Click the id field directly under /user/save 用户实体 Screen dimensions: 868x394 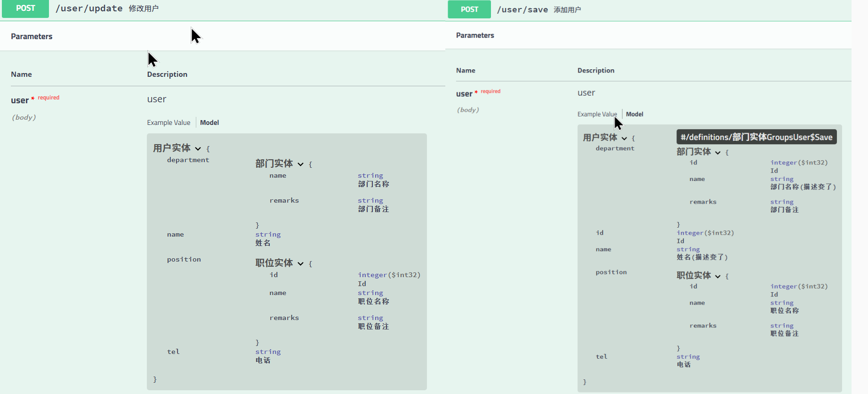coord(600,233)
